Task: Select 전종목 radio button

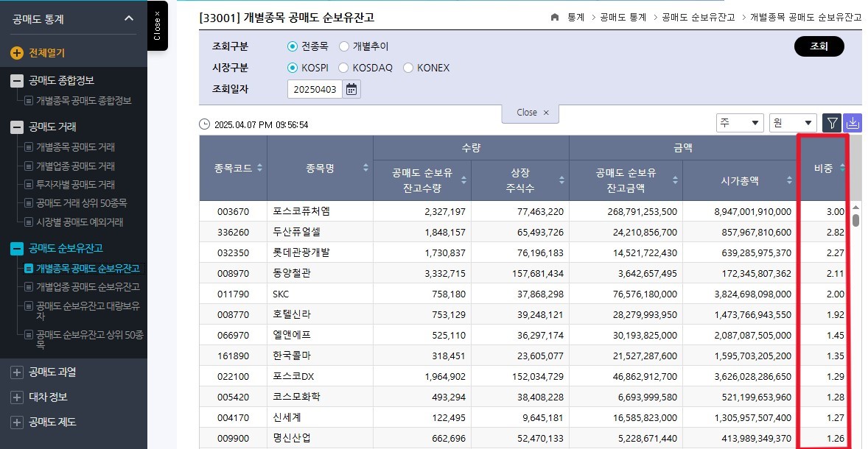Action: point(293,46)
